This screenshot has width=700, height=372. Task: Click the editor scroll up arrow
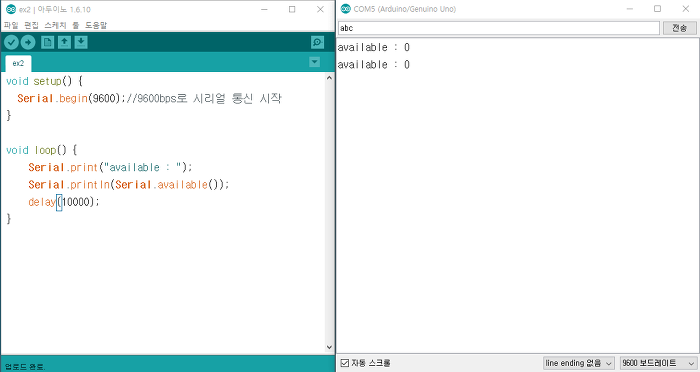pyautogui.click(x=329, y=78)
